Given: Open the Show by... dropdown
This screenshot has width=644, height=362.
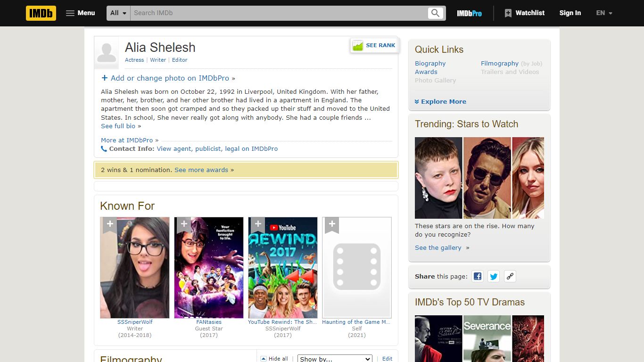Looking at the screenshot, I should (x=335, y=359).
